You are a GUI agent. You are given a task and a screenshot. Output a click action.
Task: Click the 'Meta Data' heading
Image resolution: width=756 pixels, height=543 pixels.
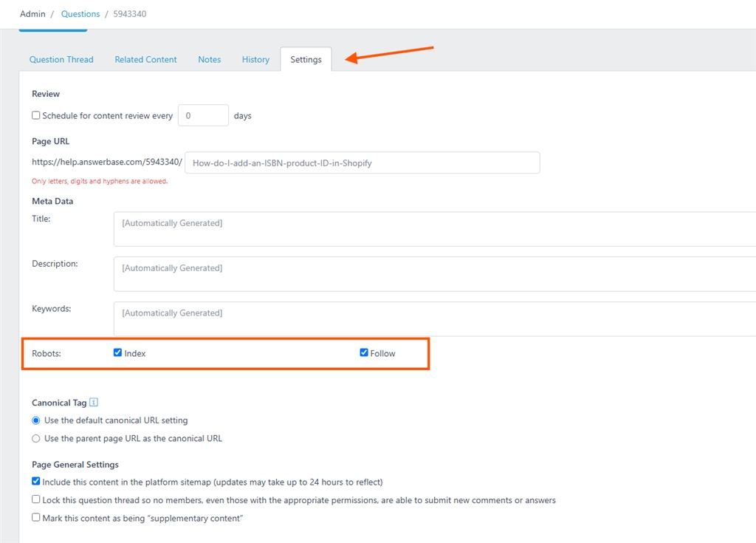coord(52,201)
